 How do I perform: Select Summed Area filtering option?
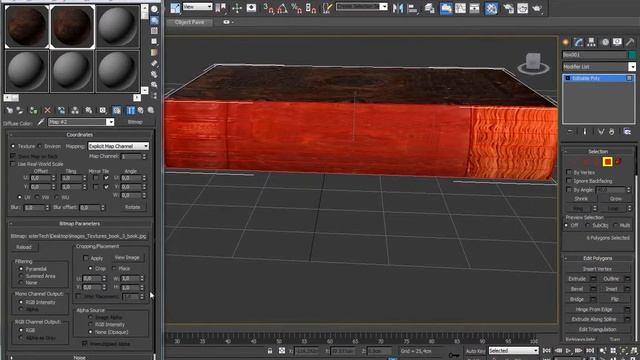point(21,276)
